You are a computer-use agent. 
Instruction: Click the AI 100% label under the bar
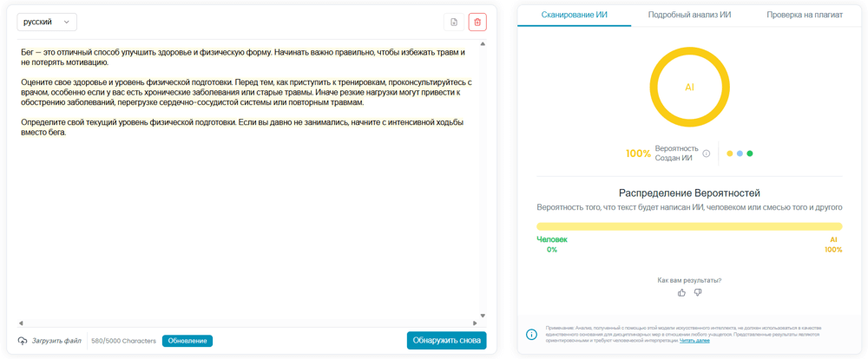833,245
